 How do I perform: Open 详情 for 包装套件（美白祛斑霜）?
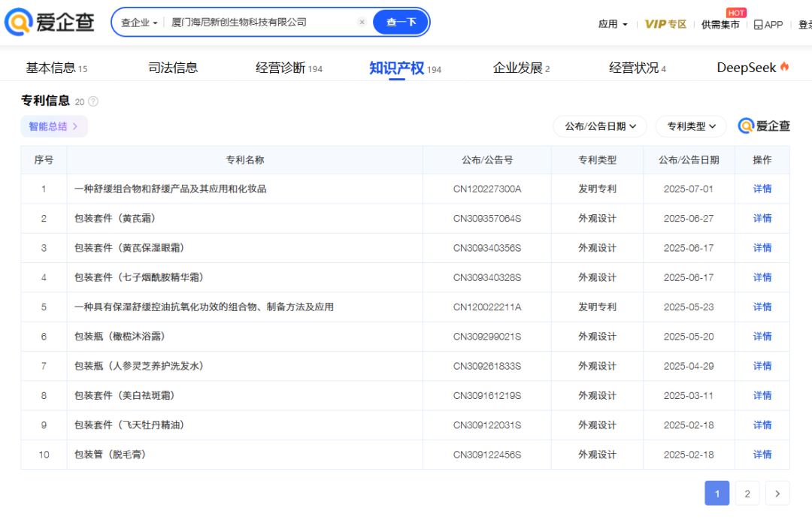pos(762,395)
